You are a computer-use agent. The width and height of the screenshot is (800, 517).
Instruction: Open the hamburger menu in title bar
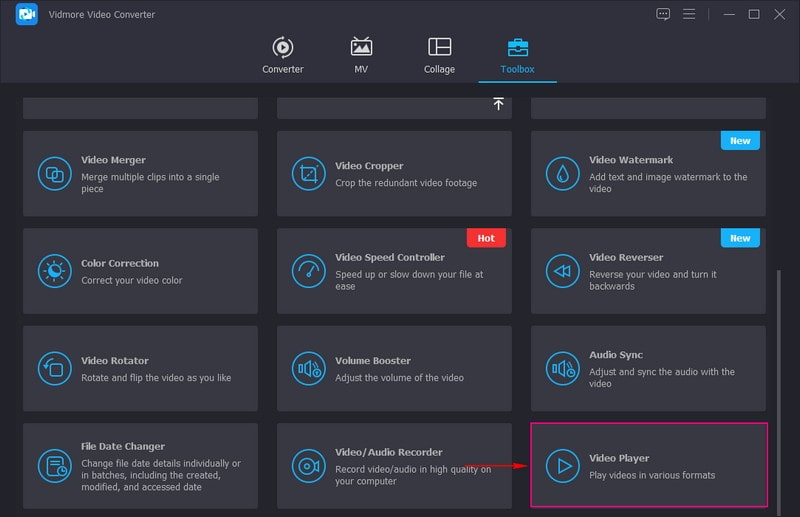tap(689, 14)
